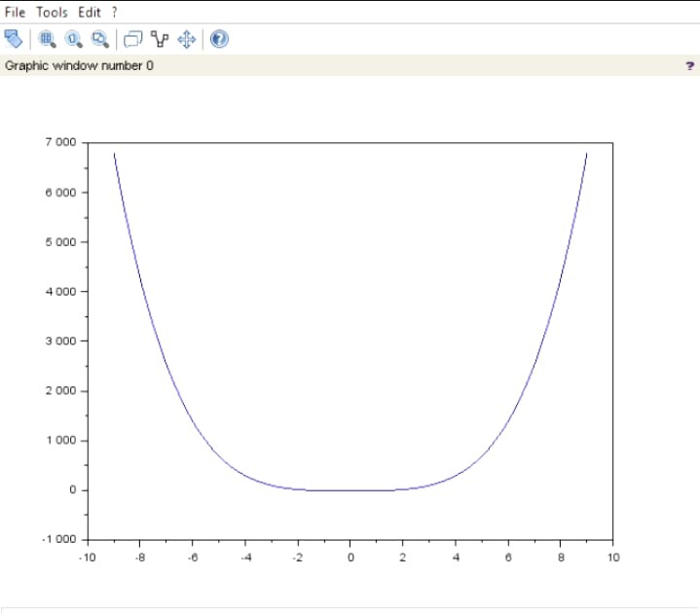The width and height of the screenshot is (700, 613).
Task: Click x-axis label '4'
Action: point(456,558)
